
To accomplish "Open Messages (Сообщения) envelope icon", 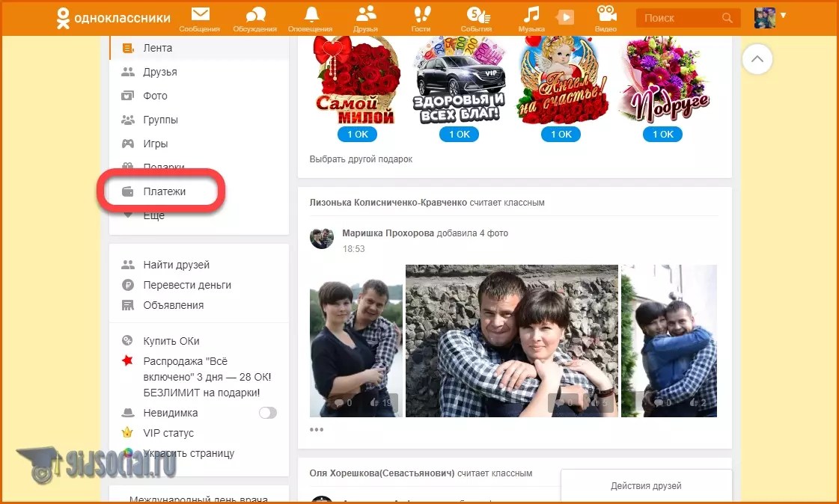I will [x=200, y=16].
